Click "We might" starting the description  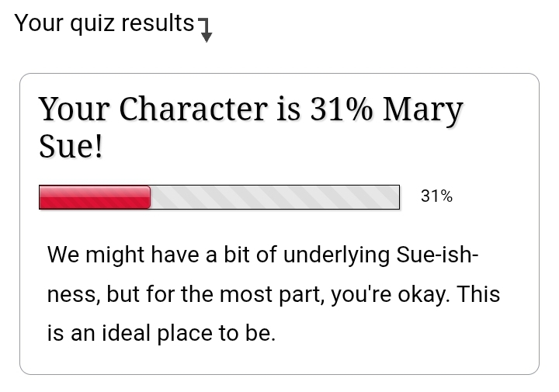pos(94,255)
